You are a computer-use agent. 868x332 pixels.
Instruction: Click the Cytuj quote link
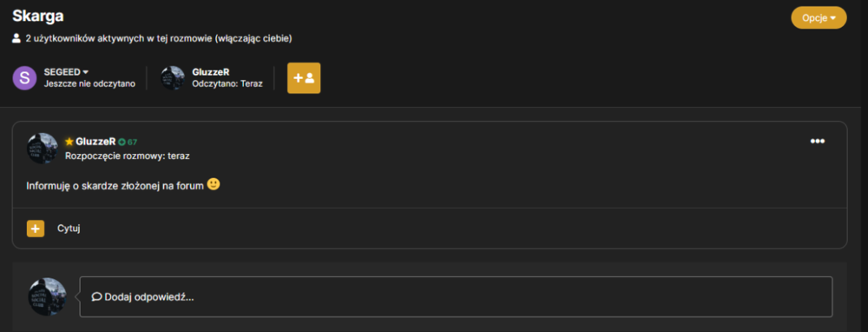[x=69, y=229]
